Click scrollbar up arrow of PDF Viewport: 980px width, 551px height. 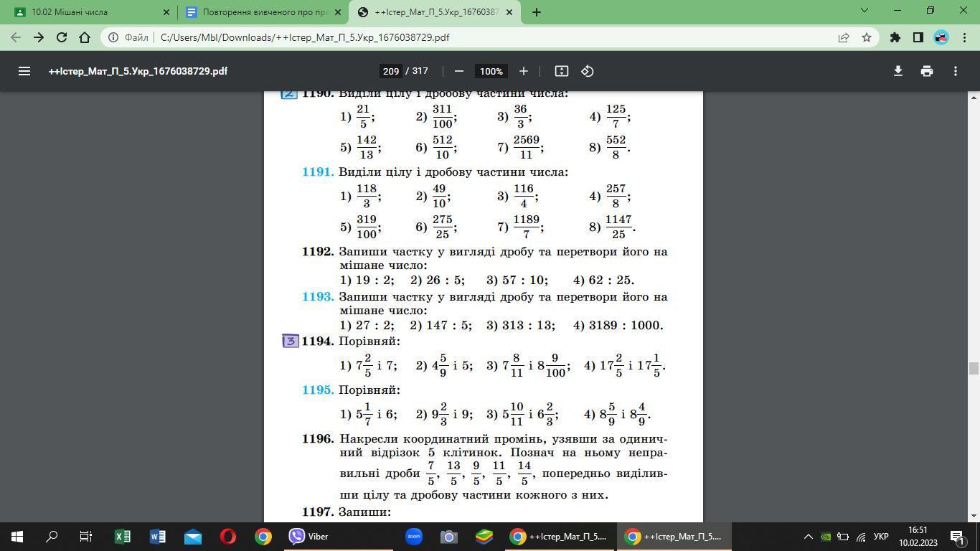point(974,96)
